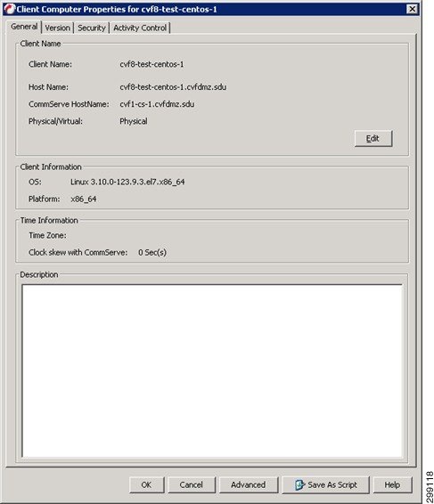Open the Help button
This screenshot has width=434, height=504.
[392, 484]
